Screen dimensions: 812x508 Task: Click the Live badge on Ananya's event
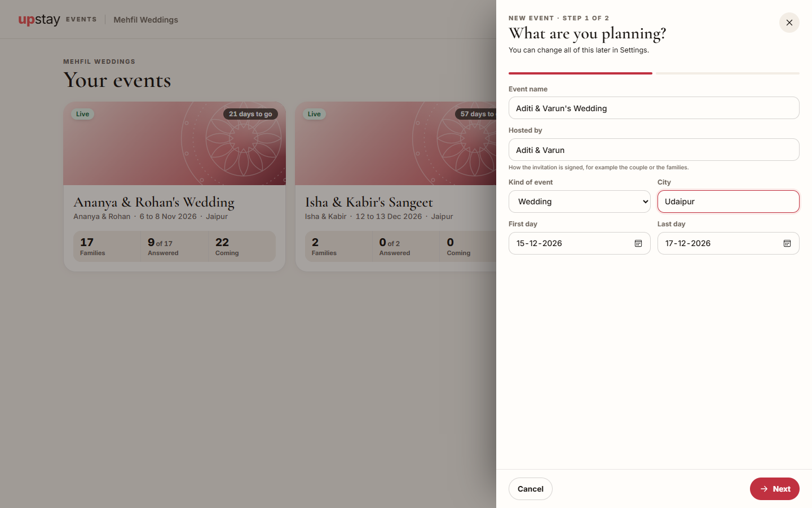pyautogui.click(x=82, y=114)
